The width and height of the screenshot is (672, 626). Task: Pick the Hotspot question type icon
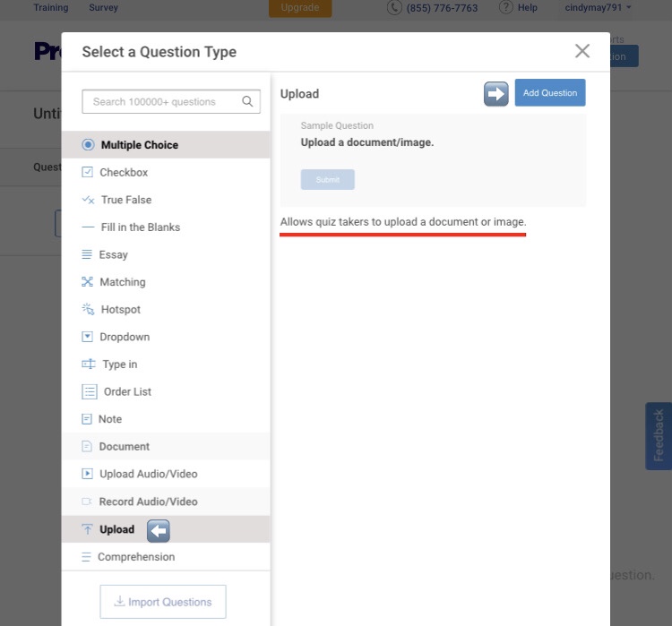pyautogui.click(x=88, y=310)
